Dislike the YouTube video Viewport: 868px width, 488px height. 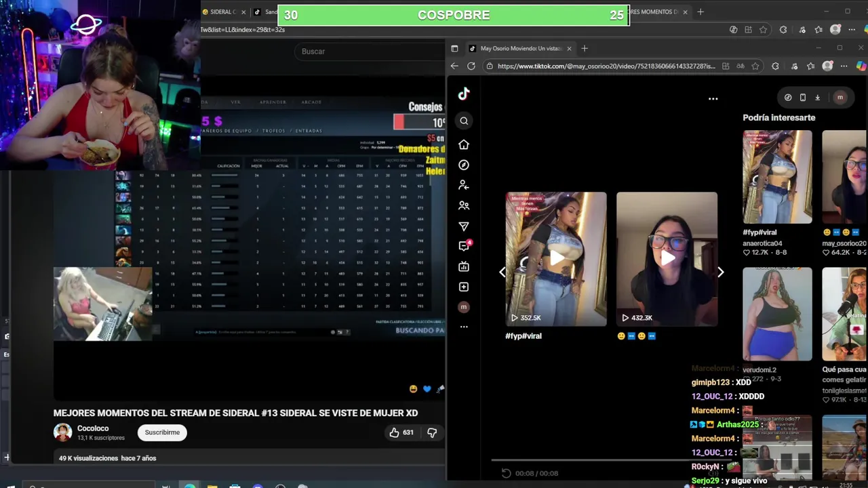tap(432, 432)
